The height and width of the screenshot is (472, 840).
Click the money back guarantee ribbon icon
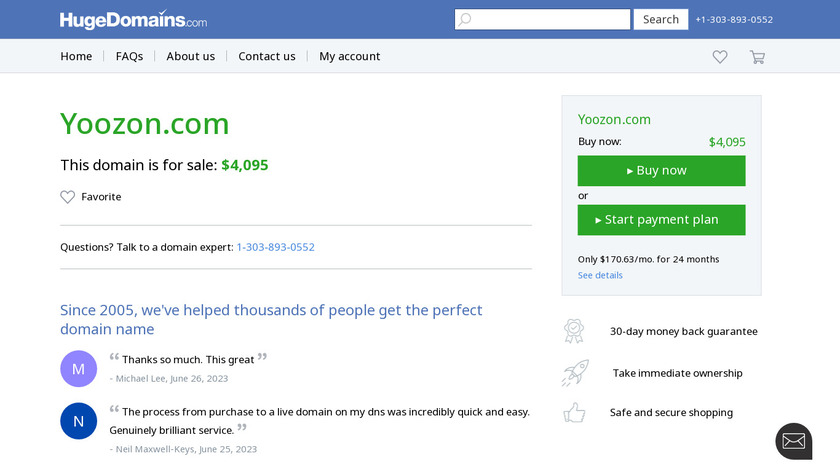pos(574,331)
